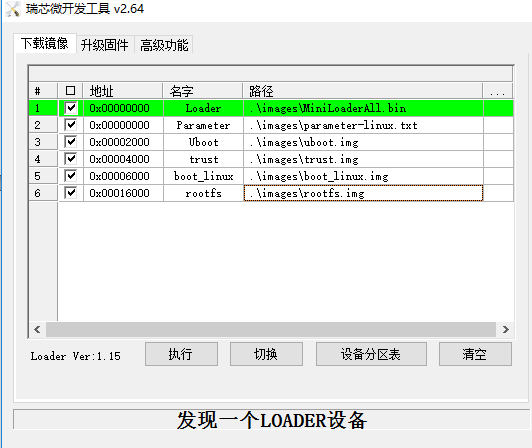Click the Uboot name cell
532x448 pixels.
[203, 142]
